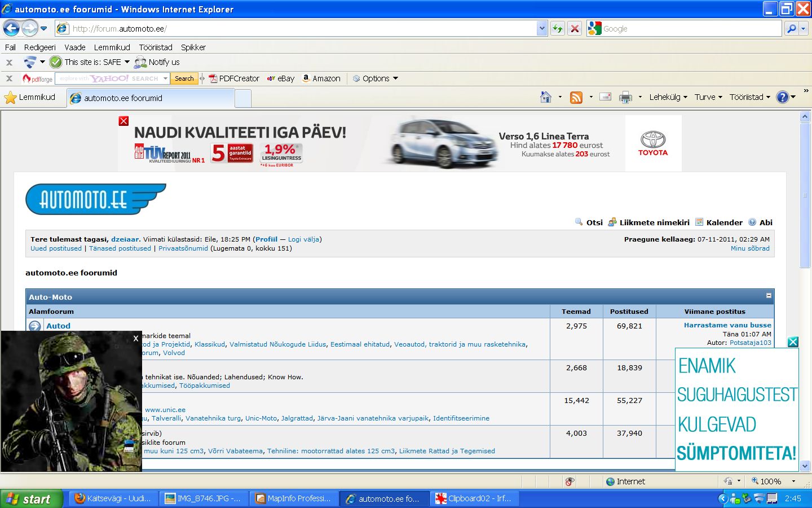Viewport: 812px width, 508px height.
Task: Click the red Stop loading icon
Action: [575, 29]
